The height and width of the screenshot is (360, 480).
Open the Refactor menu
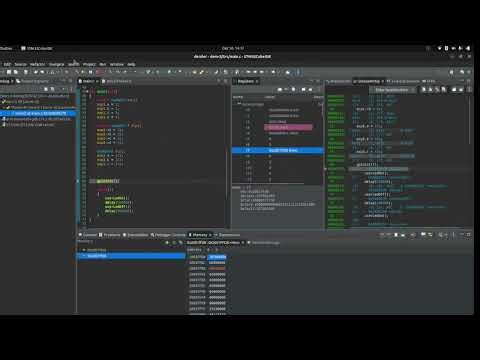[37, 64]
